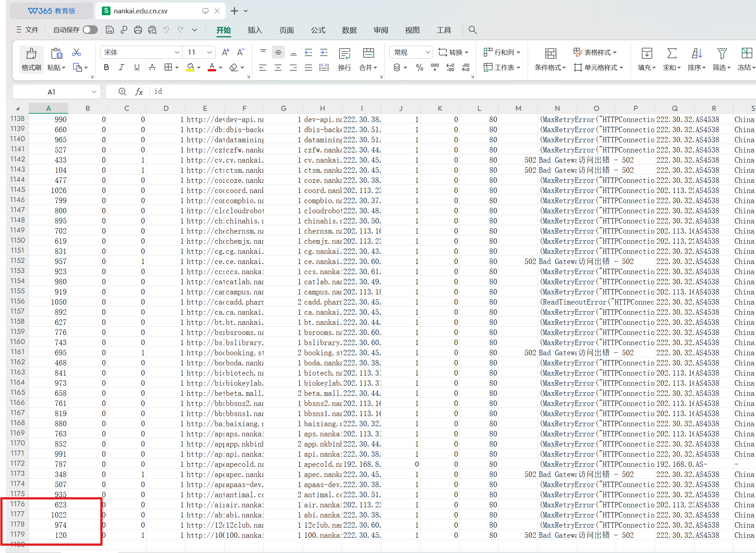
Task: Toggle the autosave (自动保存) switch
Action: pyautogui.click(x=90, y=30)
